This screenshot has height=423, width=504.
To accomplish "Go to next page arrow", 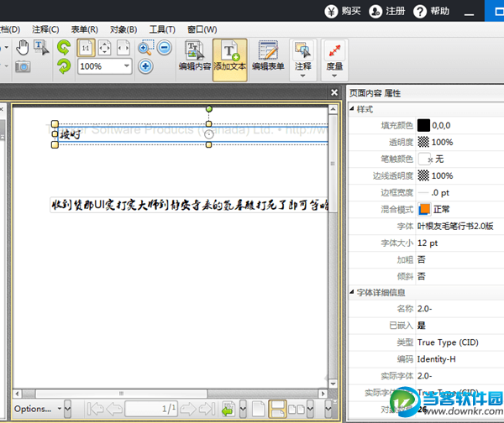I will pos(188,409).
